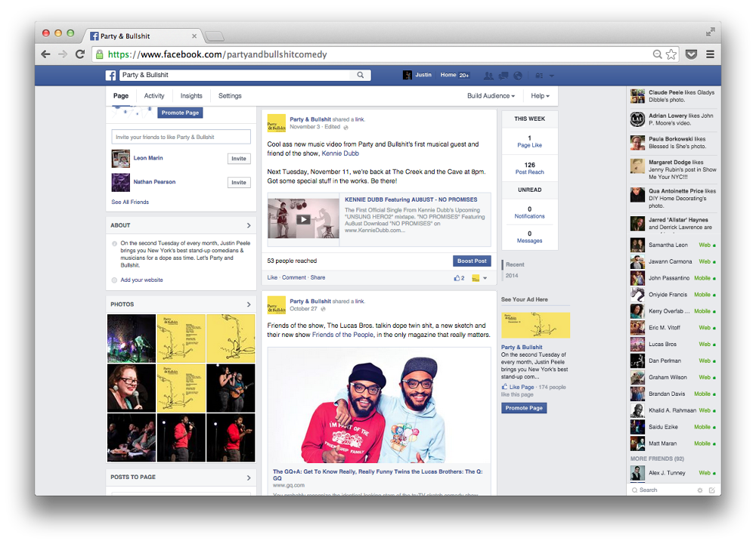
Task: Expand POSTS TO PAGE section arrow
Action: (x=249, y=478)
